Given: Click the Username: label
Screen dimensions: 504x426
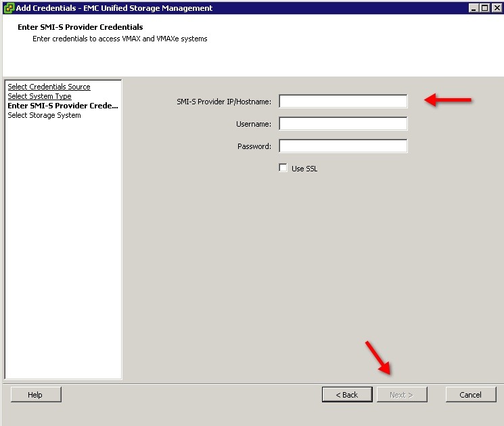Looking at the screenshot, I should pos(253,124).
